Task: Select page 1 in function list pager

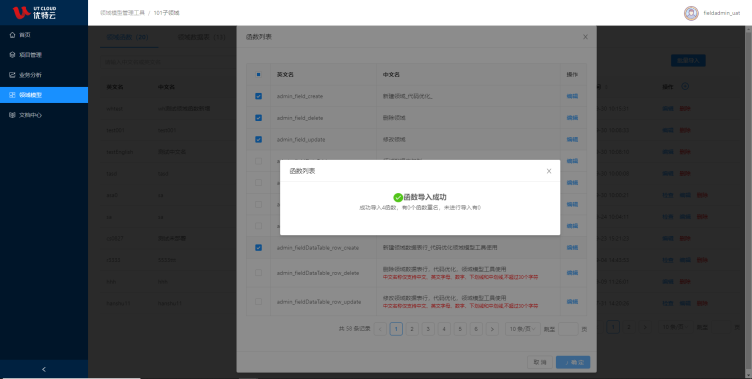Action: [396, 329]
